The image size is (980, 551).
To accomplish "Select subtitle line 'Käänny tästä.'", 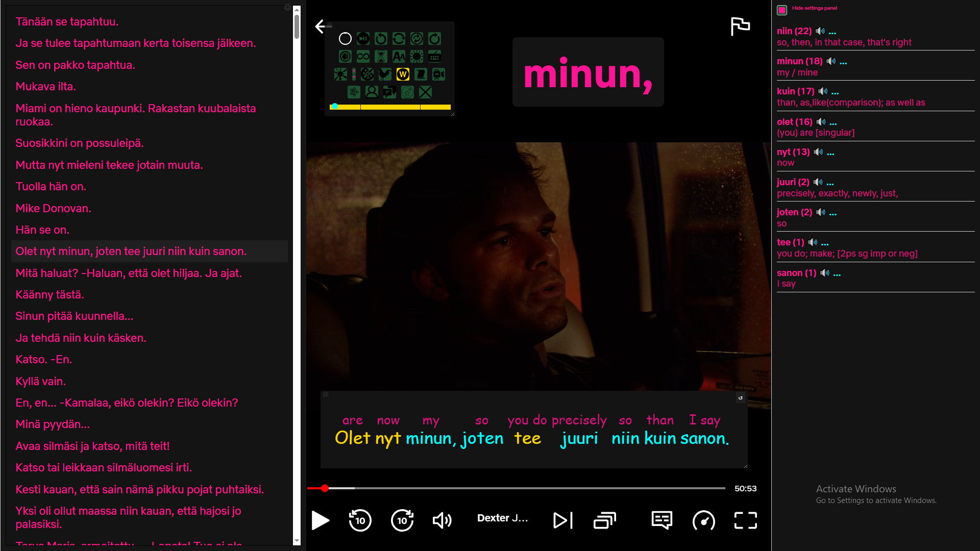I will click(50, 294).
